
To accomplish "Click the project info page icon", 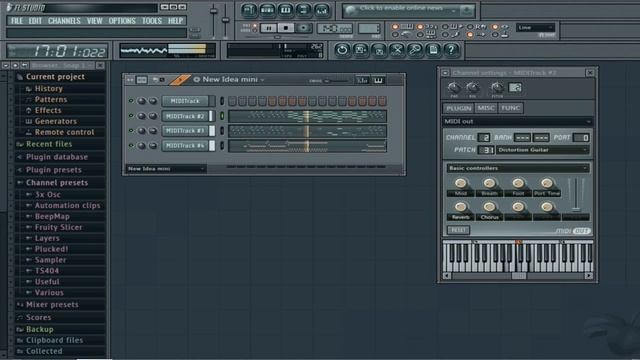I will click(433, 50).
